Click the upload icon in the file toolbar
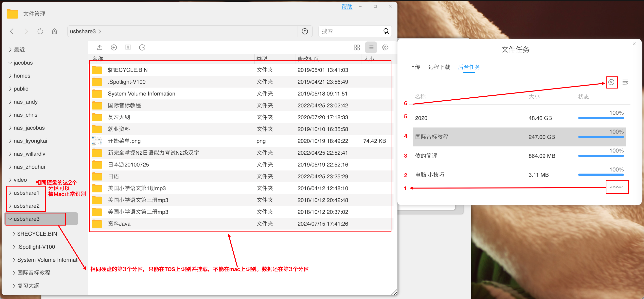 click(99, 47)
